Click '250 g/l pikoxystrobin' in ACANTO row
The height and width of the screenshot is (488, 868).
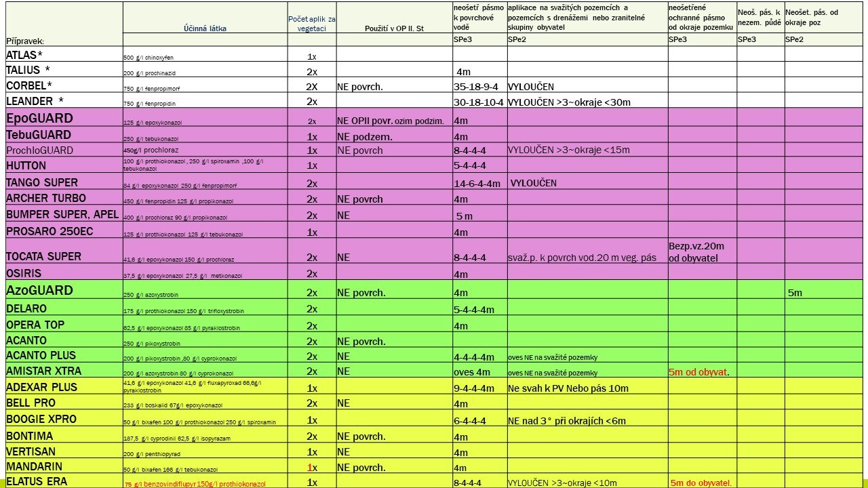152,344
